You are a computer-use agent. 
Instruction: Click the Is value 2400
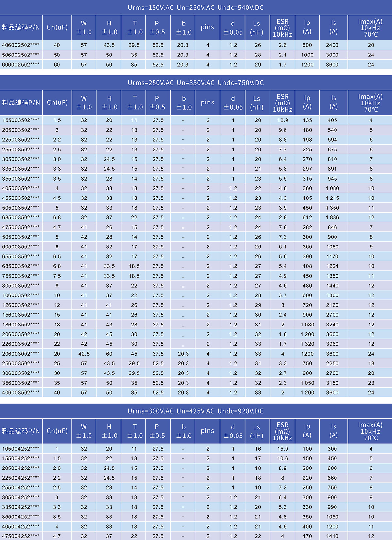tap(332, 45)
